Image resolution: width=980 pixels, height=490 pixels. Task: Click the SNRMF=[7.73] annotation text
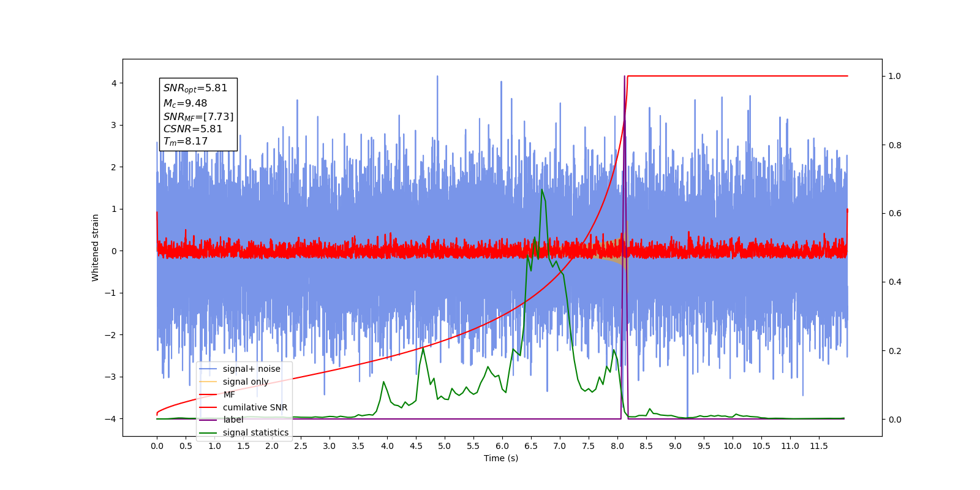pos(198,116)
